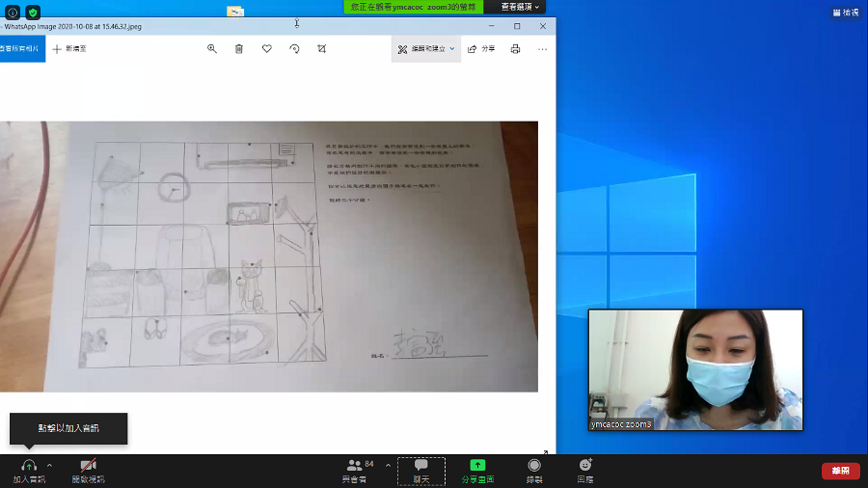Click the rotate image icon
Screen dimensions: 868x488
point(294,48)
